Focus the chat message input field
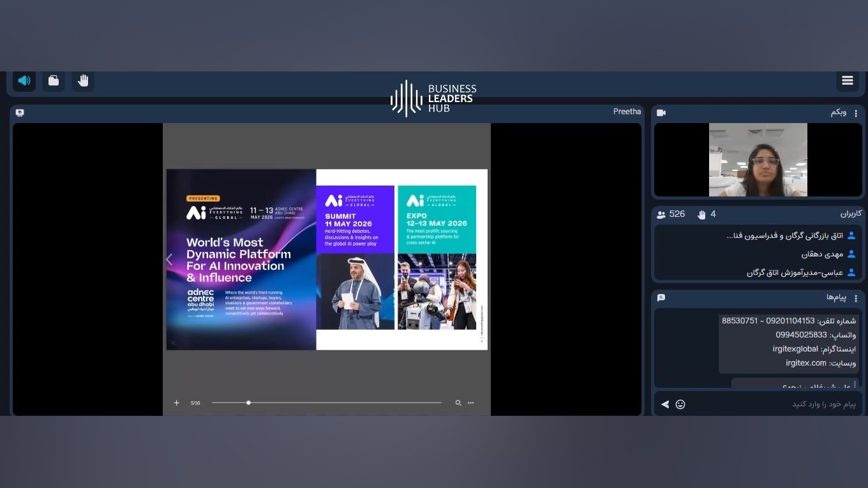This screenshot has width=868, height=488. pos(775,404)
